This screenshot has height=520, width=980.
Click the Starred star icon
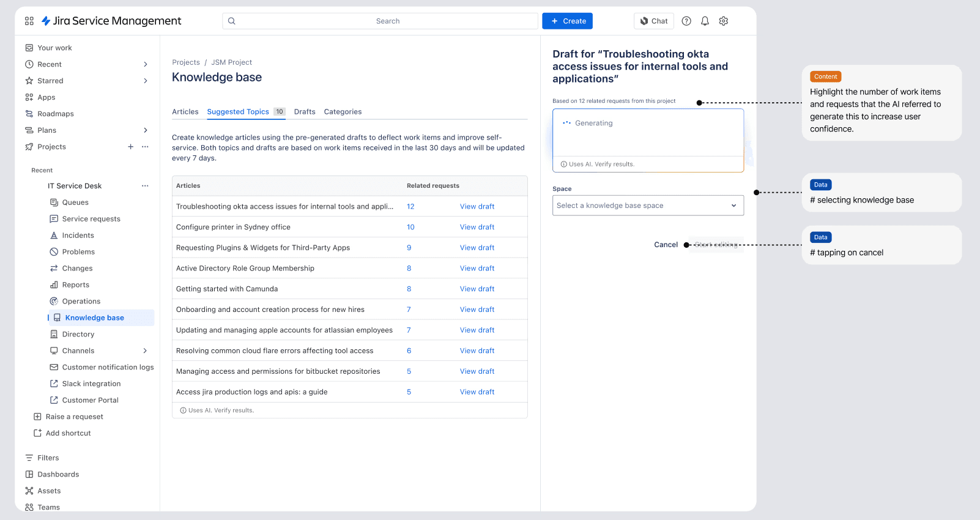coord(29,81)
